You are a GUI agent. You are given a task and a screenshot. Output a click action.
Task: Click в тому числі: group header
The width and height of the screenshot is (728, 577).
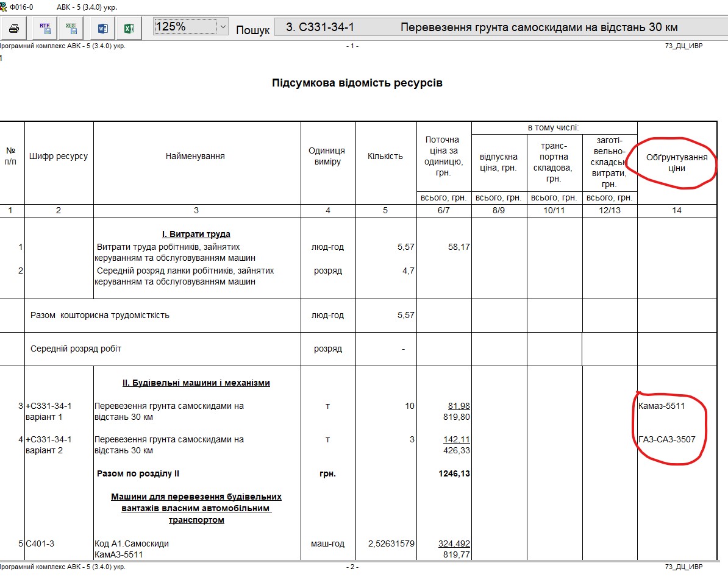(554, 127)
